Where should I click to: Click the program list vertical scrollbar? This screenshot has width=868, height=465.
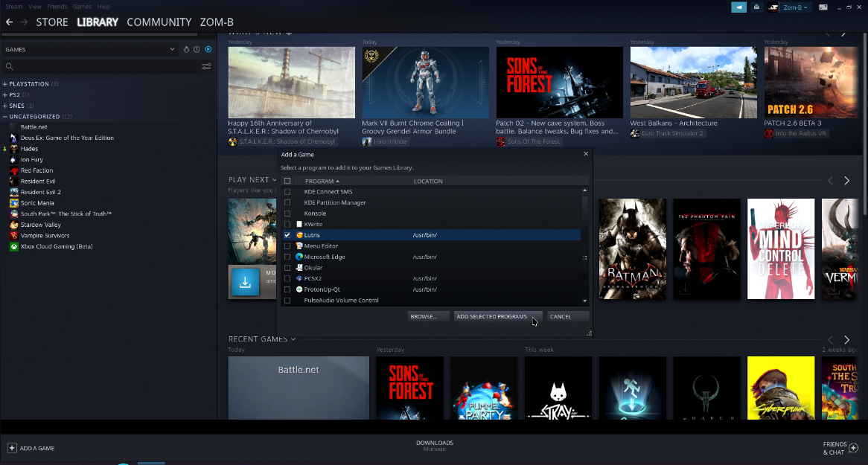[584, 246]
